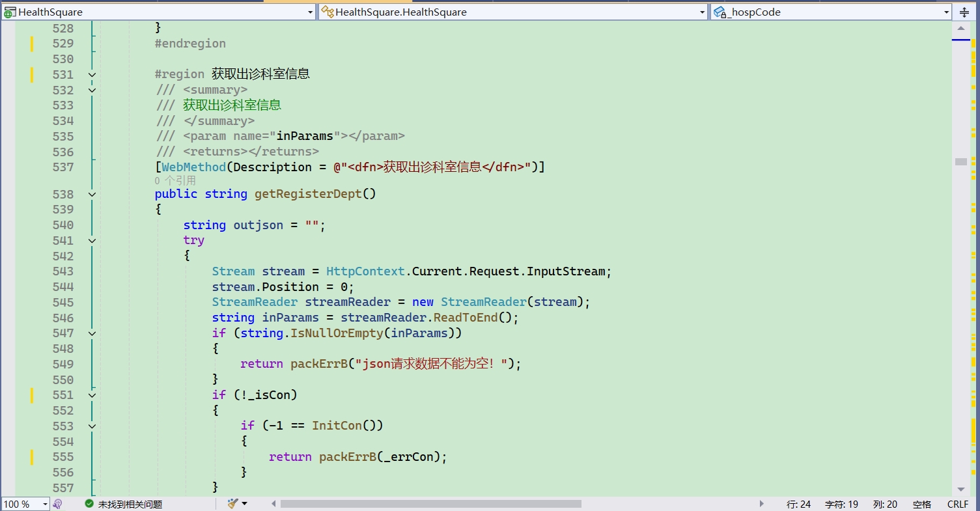980x511 pixels.
Task: Collapse the try block at line 541
Action: 92,240
